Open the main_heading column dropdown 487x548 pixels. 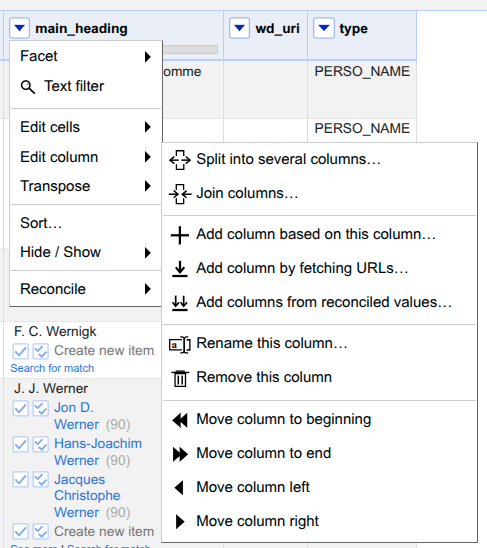[19, 28]
